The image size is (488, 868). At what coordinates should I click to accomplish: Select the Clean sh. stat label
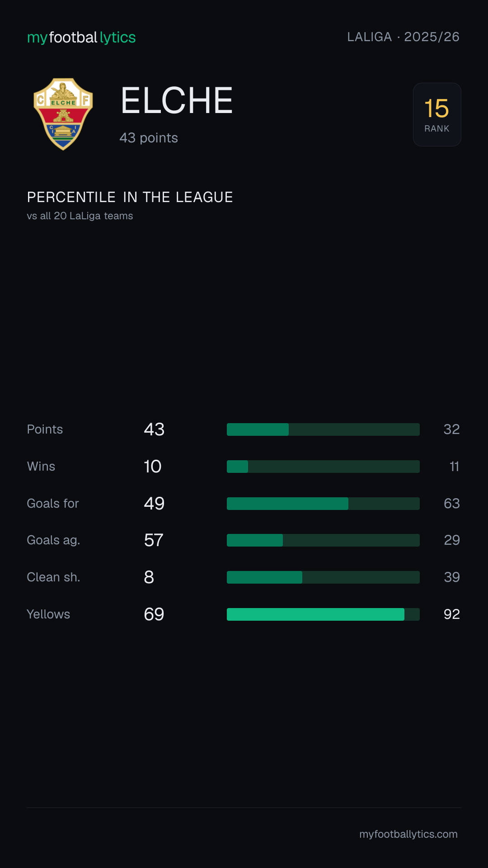pyautogui.click(x=53, y=577)
